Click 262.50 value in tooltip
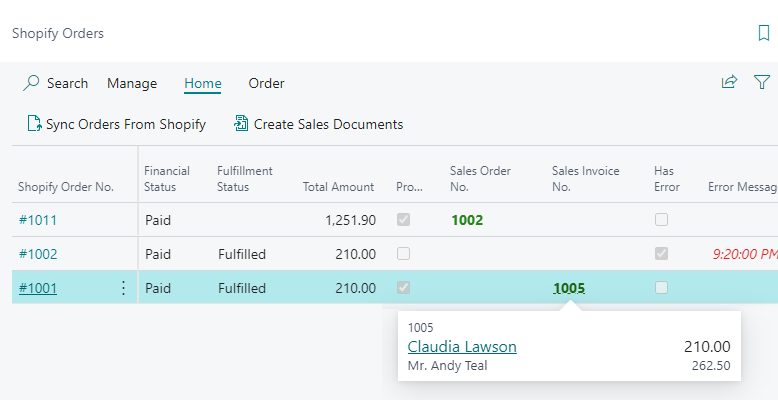 point(711,366)
